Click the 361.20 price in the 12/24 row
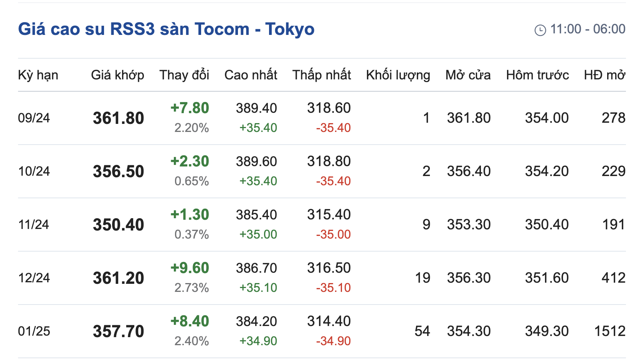The width and height of the screenshot is (644, 359). pyautogui.click(x=118, y=278)
